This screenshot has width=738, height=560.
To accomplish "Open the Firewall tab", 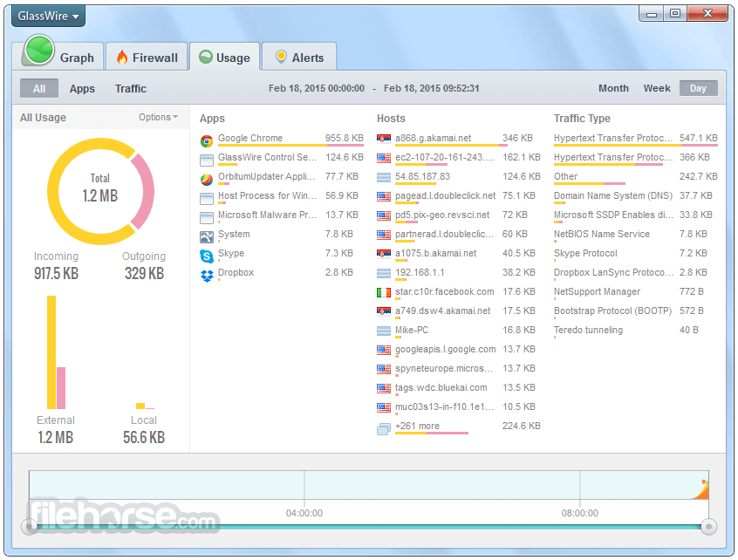I will [x=147, y=57].
